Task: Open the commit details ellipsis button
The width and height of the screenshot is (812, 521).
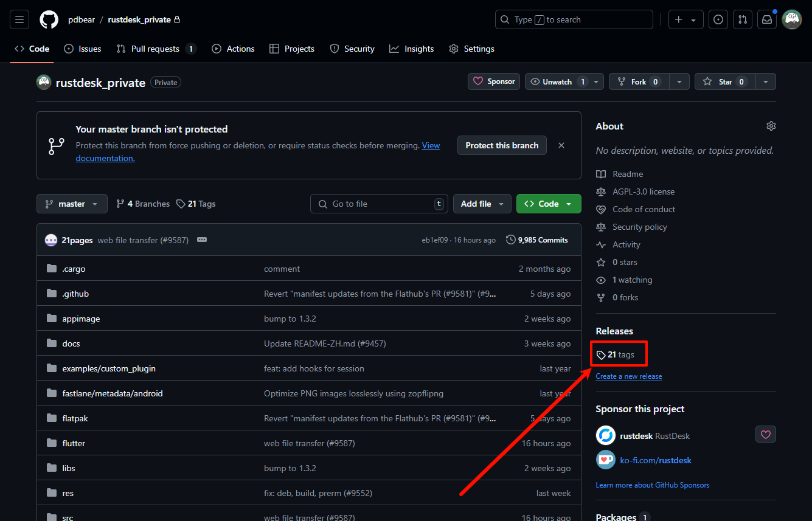Action: (x=202, y=240)
